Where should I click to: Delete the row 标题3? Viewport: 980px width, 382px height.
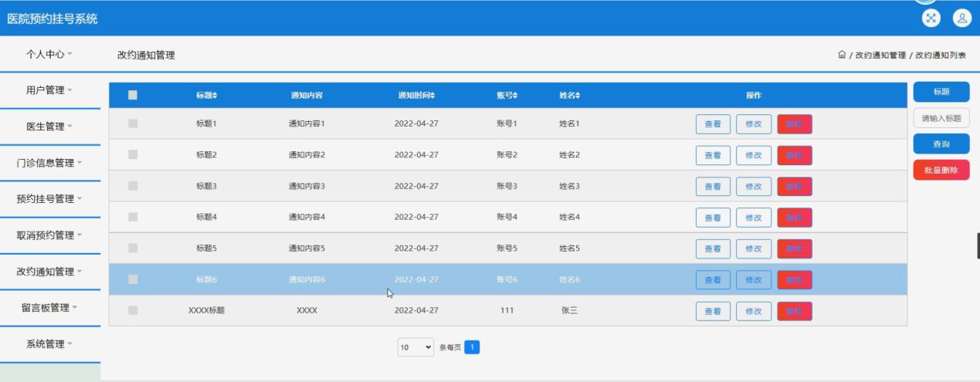point(795,187)
